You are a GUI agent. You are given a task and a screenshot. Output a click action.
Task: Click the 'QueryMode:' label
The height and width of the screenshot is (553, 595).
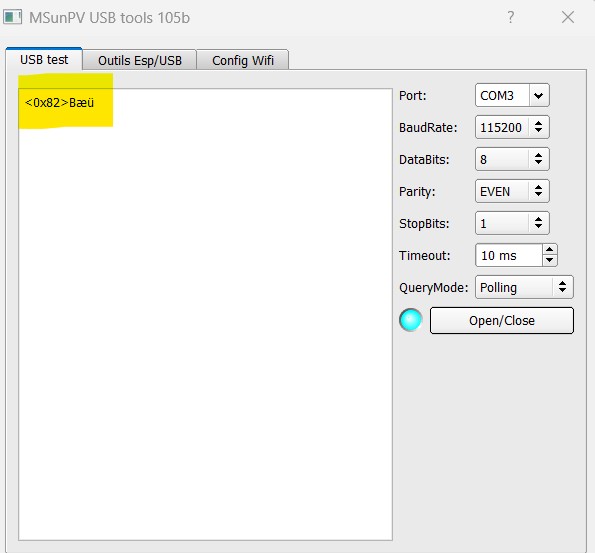click(x=433, y=288)
